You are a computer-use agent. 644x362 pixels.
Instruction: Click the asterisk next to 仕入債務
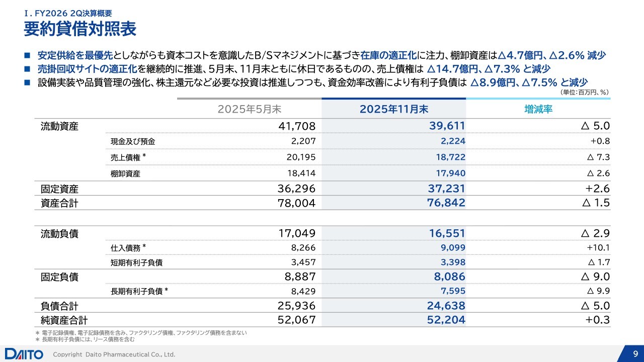144,247
